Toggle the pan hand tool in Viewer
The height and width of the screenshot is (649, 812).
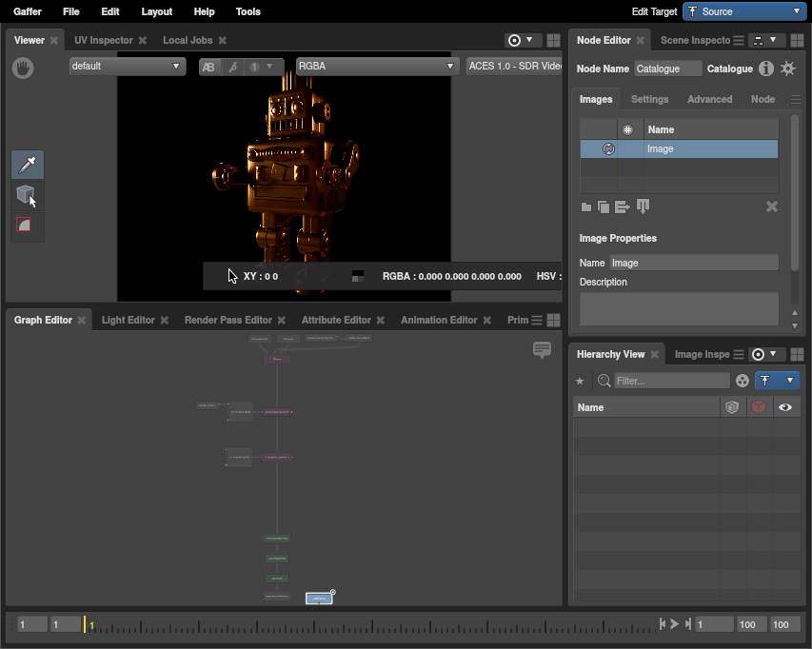tap(23, 68)
